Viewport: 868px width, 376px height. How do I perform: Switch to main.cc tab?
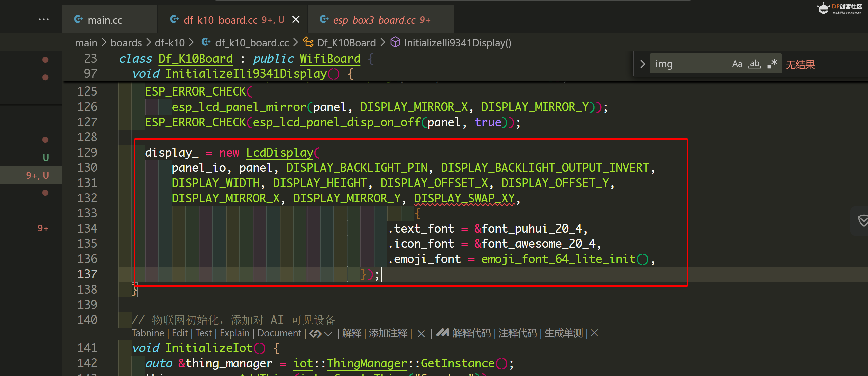105,20
